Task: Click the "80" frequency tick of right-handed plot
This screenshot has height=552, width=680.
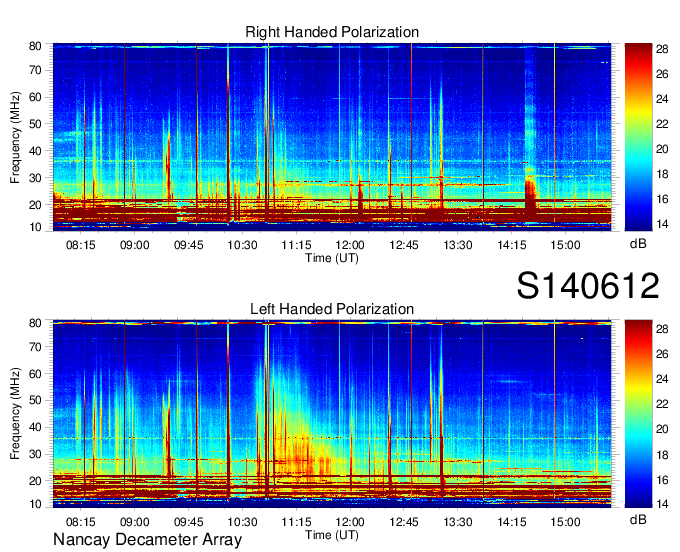Action: pyautogui.click(x=35, y=46)
